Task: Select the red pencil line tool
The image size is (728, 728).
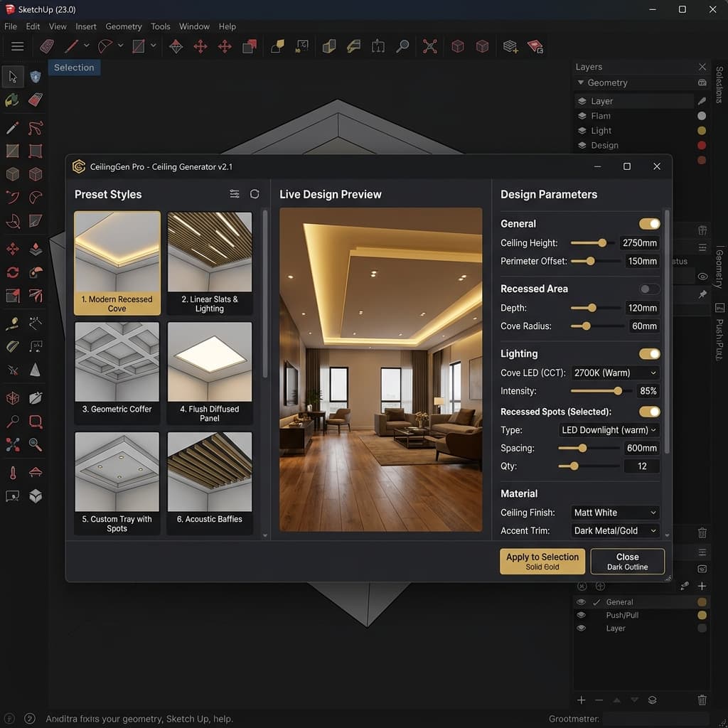Action: (x=71, y=46)
